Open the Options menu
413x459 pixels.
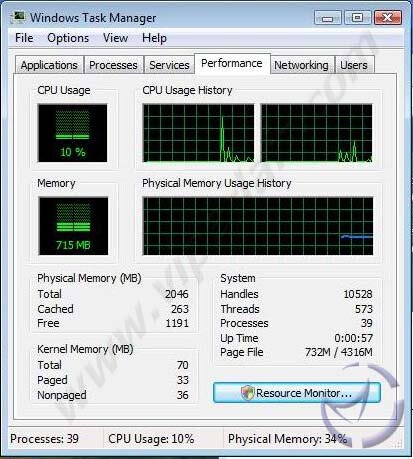[x=68, y=38]
